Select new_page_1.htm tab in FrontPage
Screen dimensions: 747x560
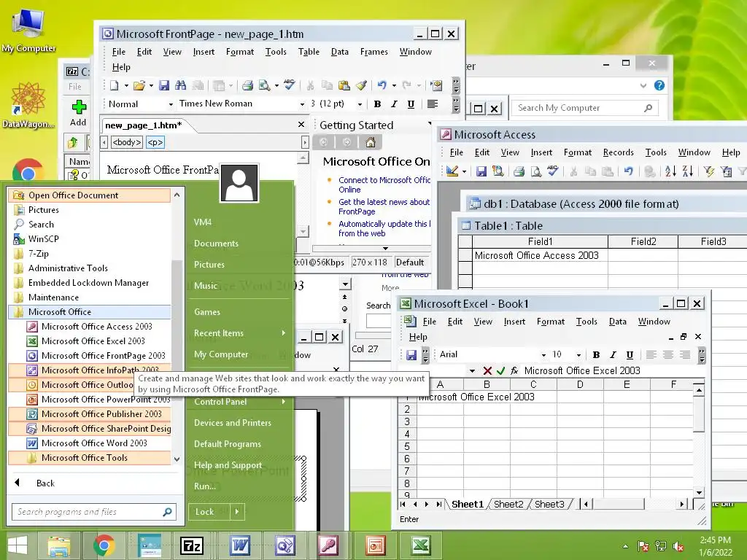[144, 125]
